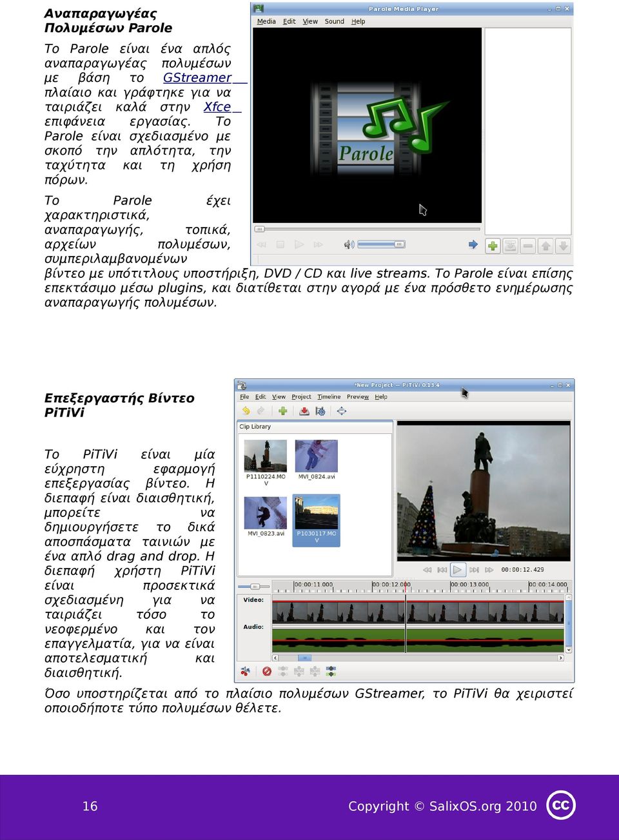Click the redo icon in PiTiVi toolbar
Image resolution: width=619 pixels, height=840 pixels.
[x=260, y=411]
